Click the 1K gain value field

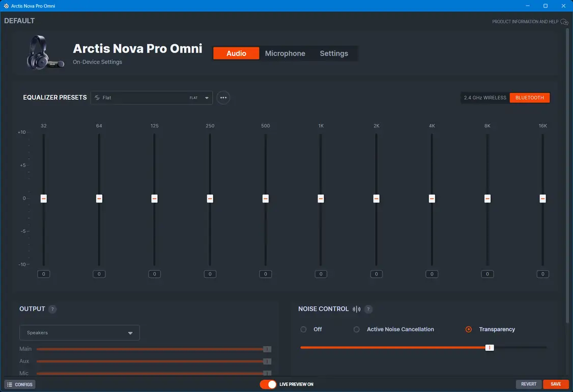click(x=321, y=274)
